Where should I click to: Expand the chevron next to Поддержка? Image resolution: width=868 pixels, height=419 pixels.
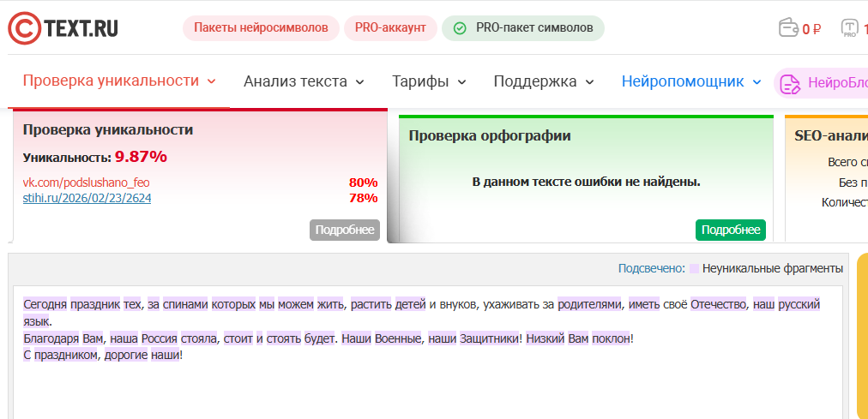pos(589,82)
